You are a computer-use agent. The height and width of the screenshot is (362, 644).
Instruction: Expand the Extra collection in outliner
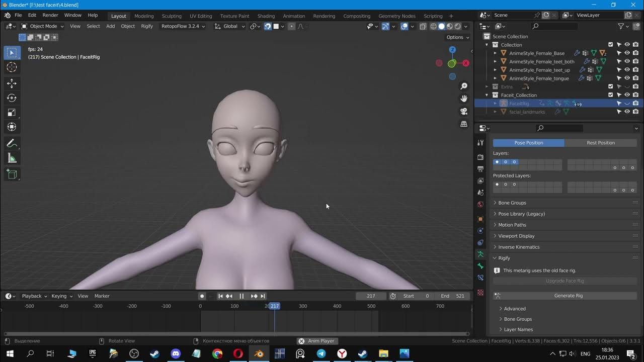click(x=487, y=86)
